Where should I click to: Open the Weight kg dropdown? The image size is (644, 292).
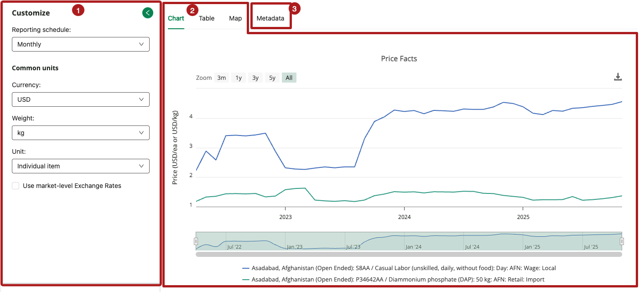tap(80, 133)
